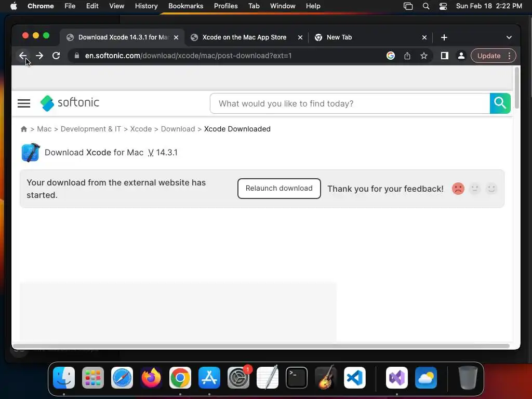Click the teal search magnifier button
This screenshot has height=399, width=532.
[x=500, y=103]
